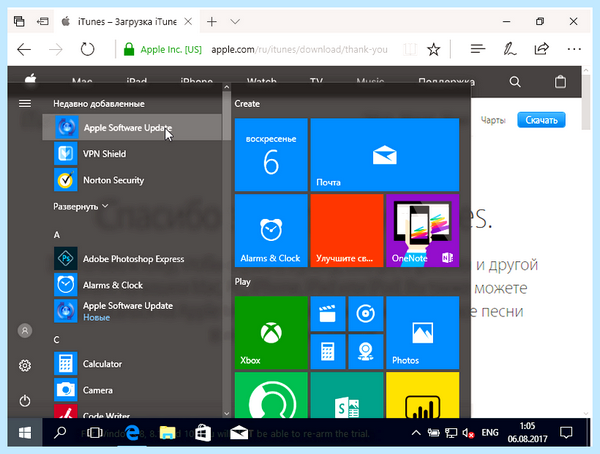This screenshot has height=454, width=600.
Task: Share this page from Edge
Action: [x=541, y=49]
